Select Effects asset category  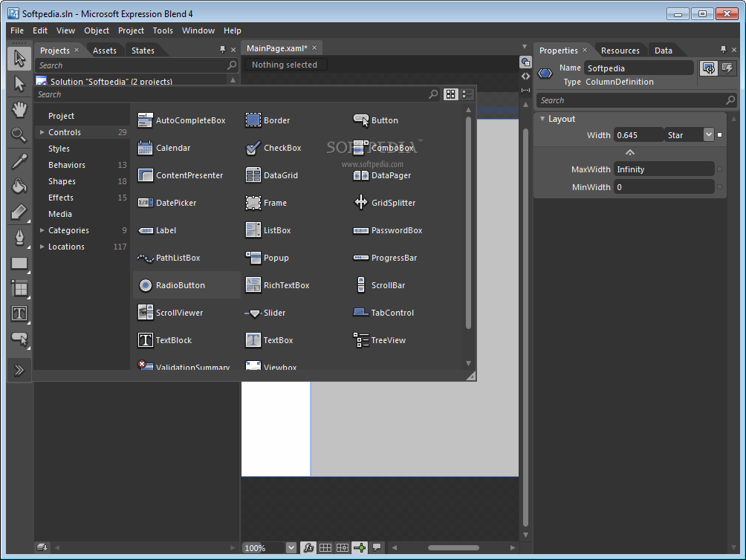61,198
